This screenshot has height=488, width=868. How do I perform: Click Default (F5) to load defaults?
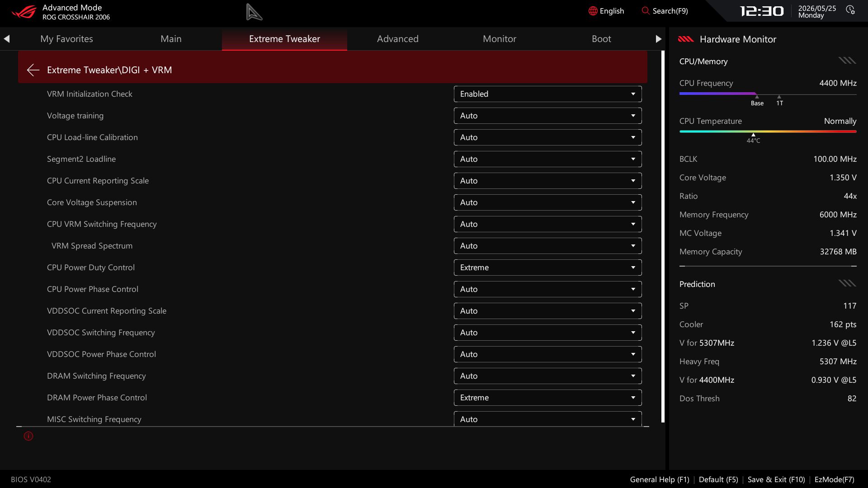click(718, 479)
